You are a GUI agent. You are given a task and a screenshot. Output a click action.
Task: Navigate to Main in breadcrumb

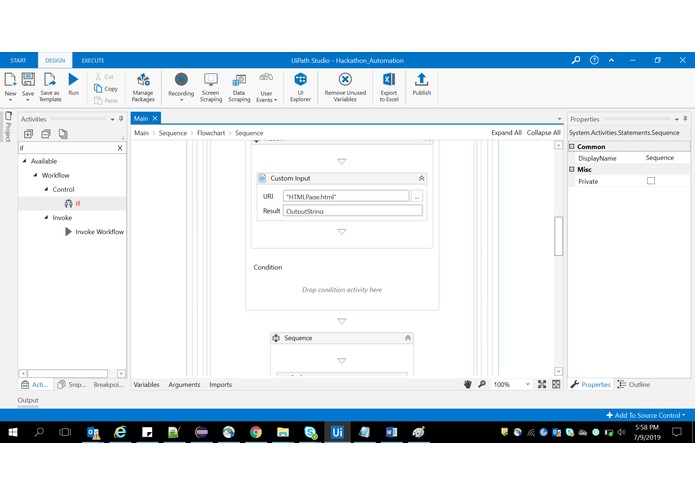click(x=141, y=133)
